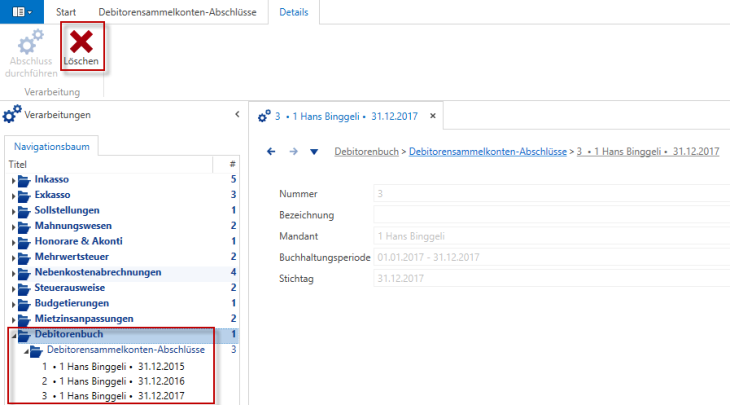Click the Titel column header

tap(109, 164)
